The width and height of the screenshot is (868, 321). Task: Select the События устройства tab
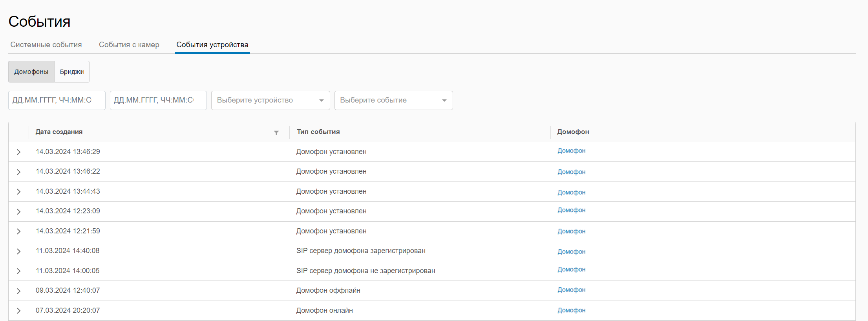click(212, 45)
